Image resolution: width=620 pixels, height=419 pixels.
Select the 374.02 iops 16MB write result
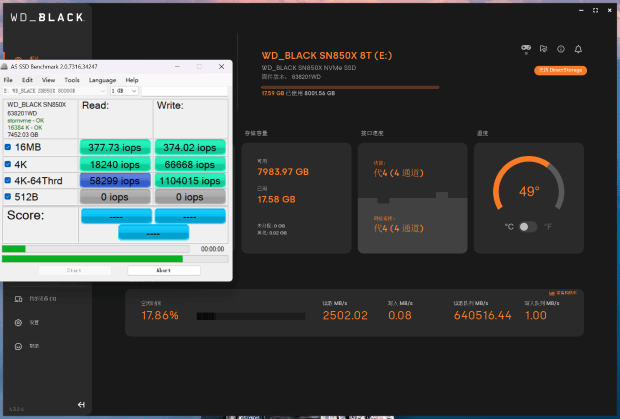(190, 147)
